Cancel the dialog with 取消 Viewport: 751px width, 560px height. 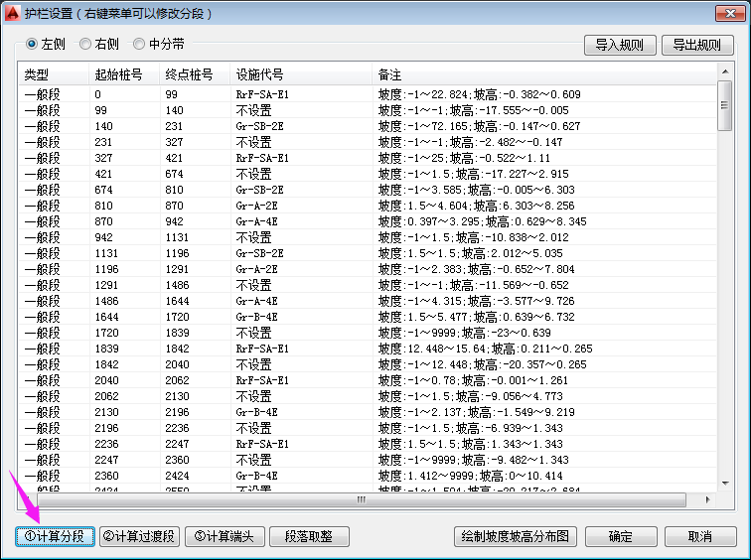pyautogui.click(x=699, y=536)
